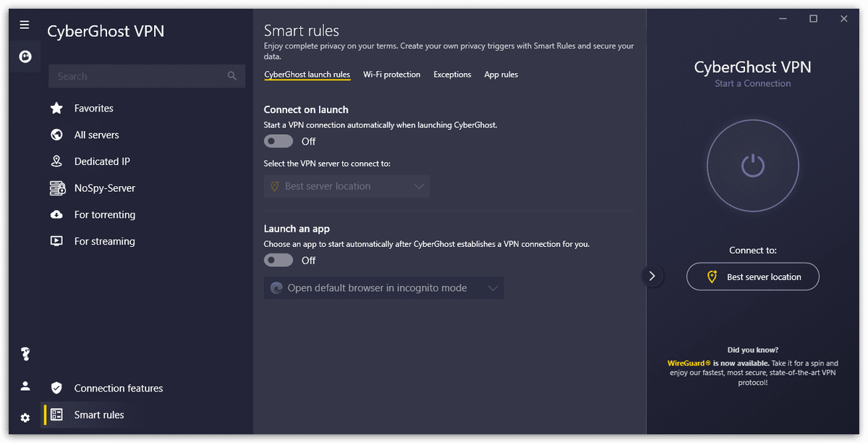Click the Best server location button under Connect to
This screenshot has width=868, height=443.
click(x=752, y=277)
